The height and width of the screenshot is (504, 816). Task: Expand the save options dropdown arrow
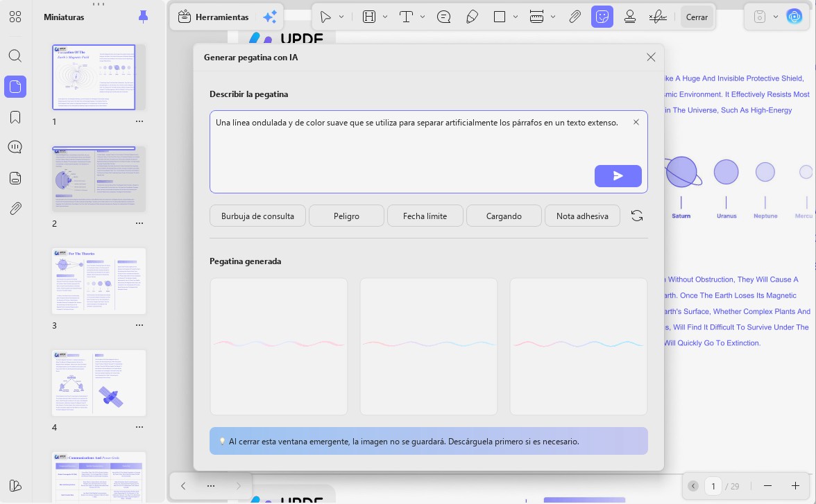[x=776, y=17]
